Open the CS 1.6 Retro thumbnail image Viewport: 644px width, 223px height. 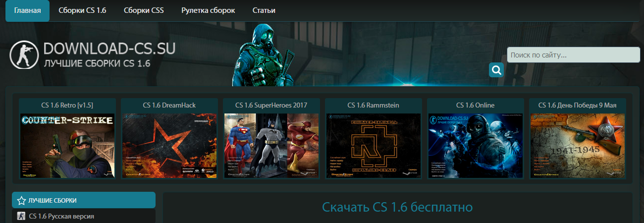pyautogui.click(x=67, y=146)
